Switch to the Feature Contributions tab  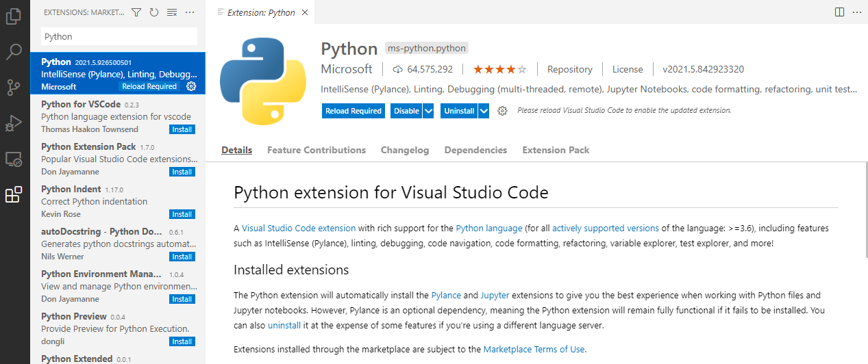point(317,150)
